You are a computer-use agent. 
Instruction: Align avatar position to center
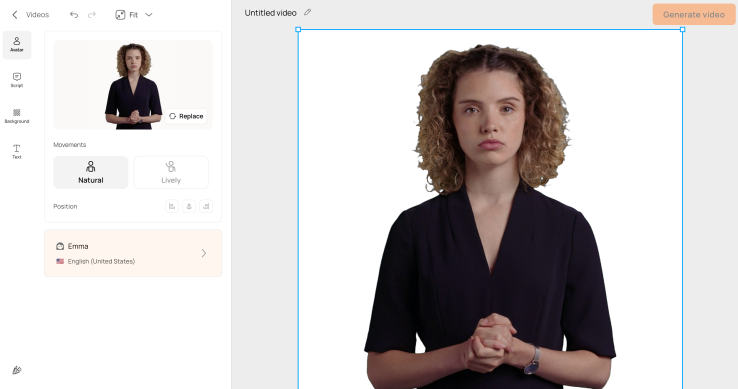(x=189, y=206)
